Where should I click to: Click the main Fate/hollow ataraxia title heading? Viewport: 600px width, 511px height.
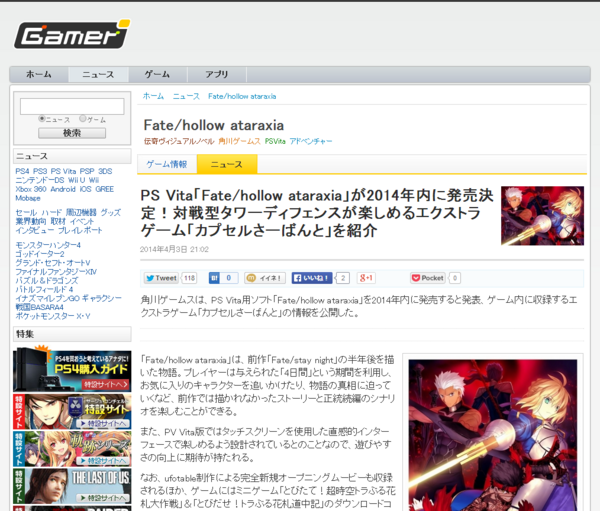[x=214, y=125]
